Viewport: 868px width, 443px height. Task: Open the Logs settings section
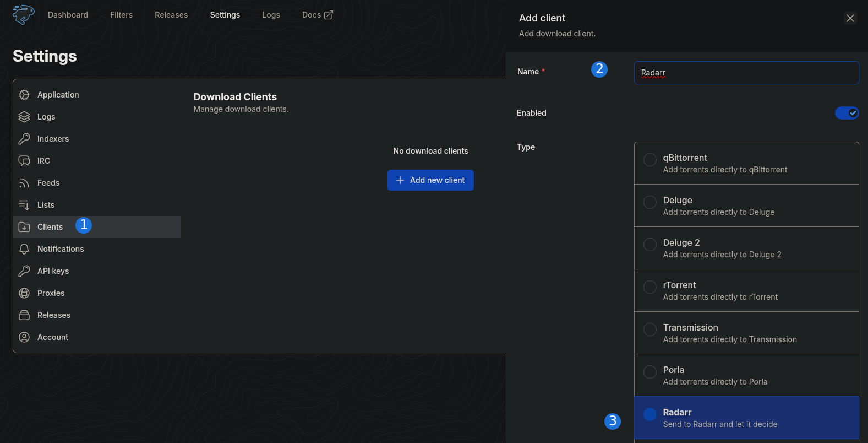(x=97, y=117)
